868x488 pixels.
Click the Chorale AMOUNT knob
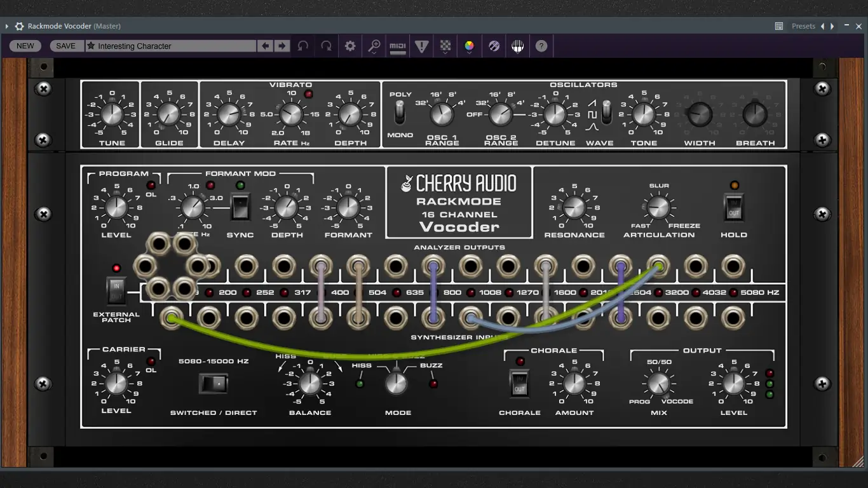pyautogui.click(x=574, y=384)
